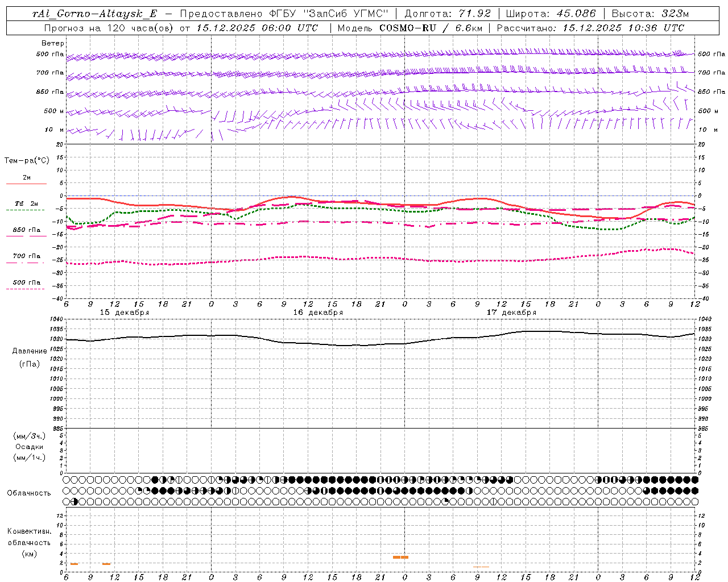Click the 500 м wind level label on left
Viewport: 728px width, 582px height.
54,111
